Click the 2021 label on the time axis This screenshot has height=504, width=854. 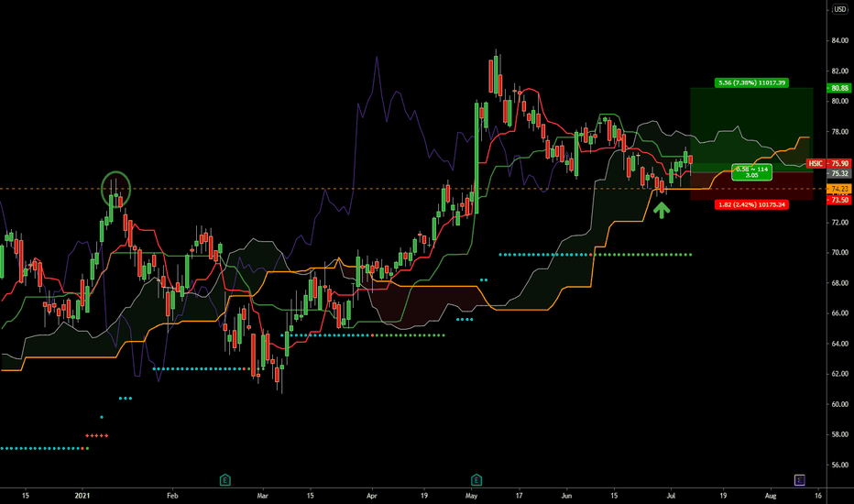pyautogui.click(x=82, y=496)
